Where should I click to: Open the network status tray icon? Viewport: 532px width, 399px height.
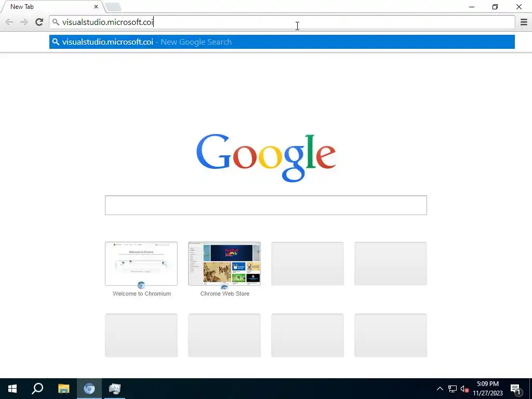pos(453,389)
